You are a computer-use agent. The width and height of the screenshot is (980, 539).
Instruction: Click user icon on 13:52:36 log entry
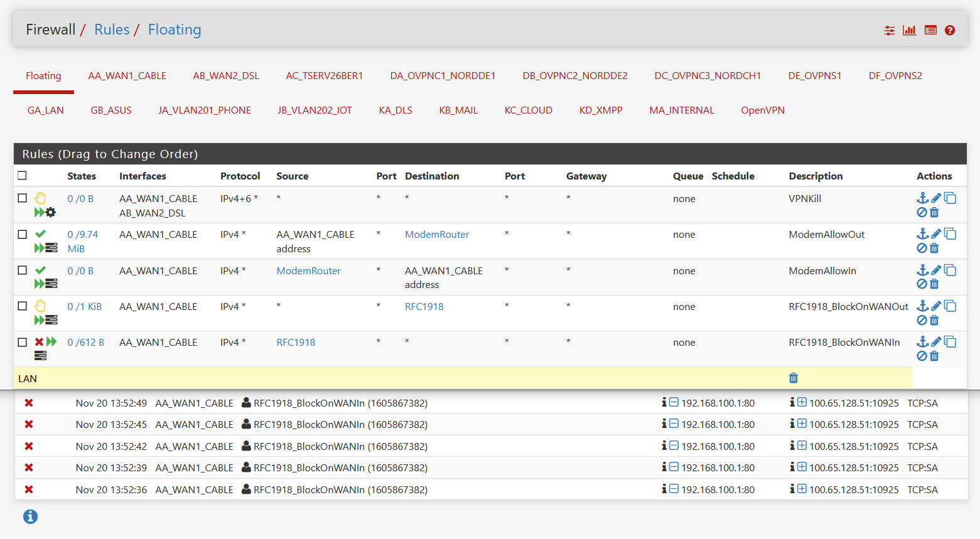(x=246, y=489)
